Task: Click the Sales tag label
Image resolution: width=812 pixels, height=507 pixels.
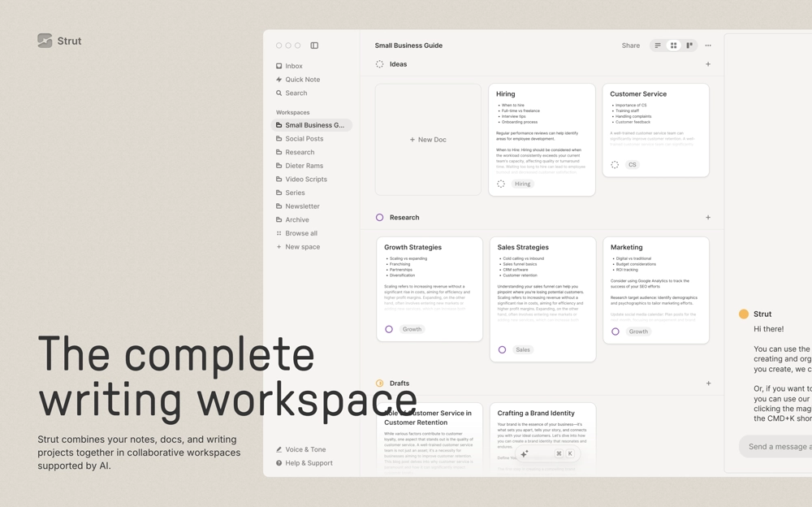Action: pos(523,350)
